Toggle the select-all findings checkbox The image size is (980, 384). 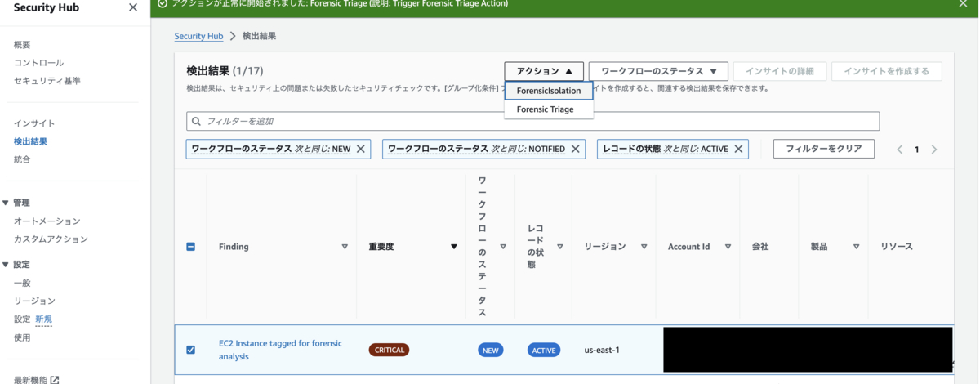point(191,247)
